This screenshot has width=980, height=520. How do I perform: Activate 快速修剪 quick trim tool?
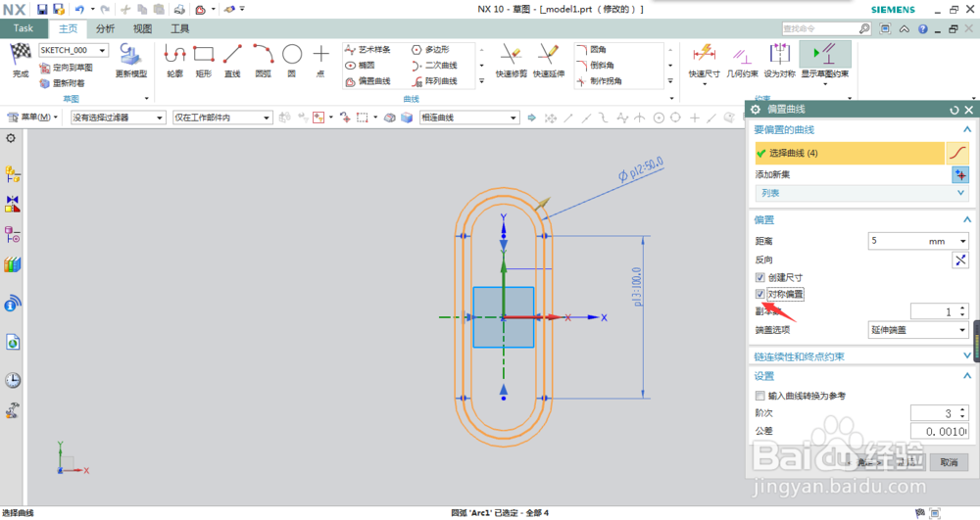click(x=512, y=61)
